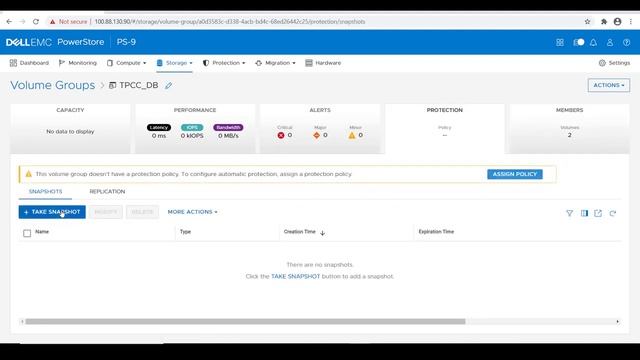
Task: Click the Critical alerts red icon
Action: coord(281,135)
